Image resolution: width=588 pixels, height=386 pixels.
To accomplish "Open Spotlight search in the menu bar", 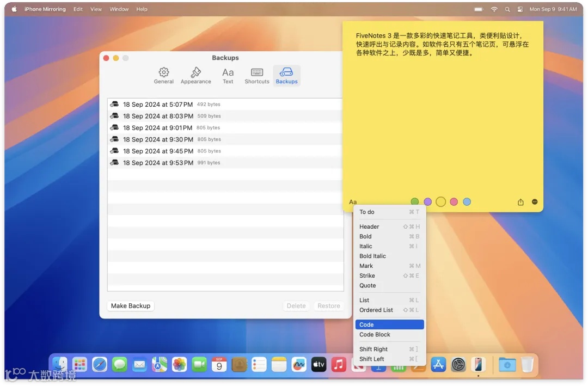I will (507, 9).
